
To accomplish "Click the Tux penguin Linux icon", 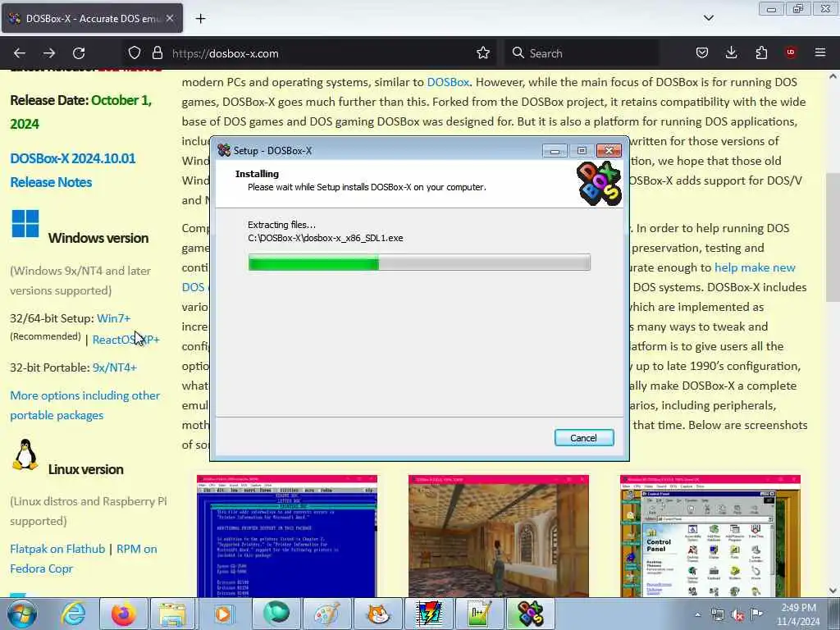I will pyautogui.click(x=25, y=454).
